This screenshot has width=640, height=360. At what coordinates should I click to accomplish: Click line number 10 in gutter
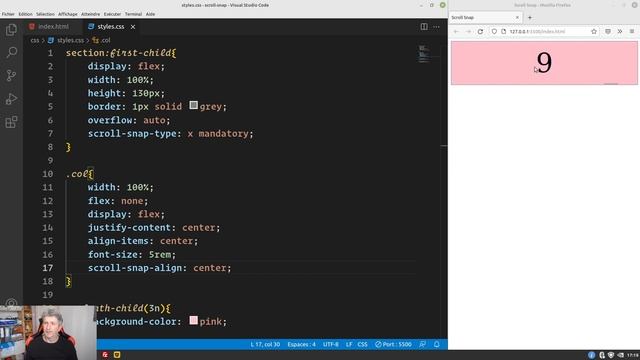click(48, 174)
